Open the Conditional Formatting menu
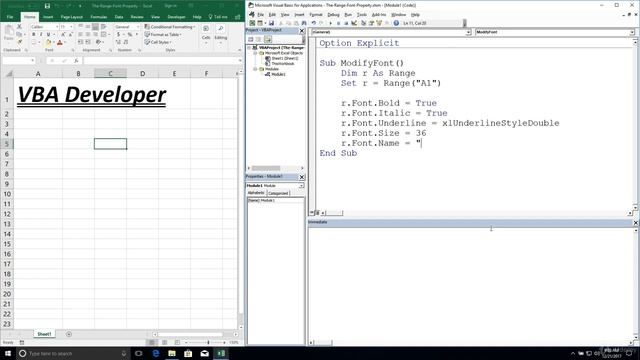The width and height of the screenshot is (640, 360). click(x=170, y=27)
